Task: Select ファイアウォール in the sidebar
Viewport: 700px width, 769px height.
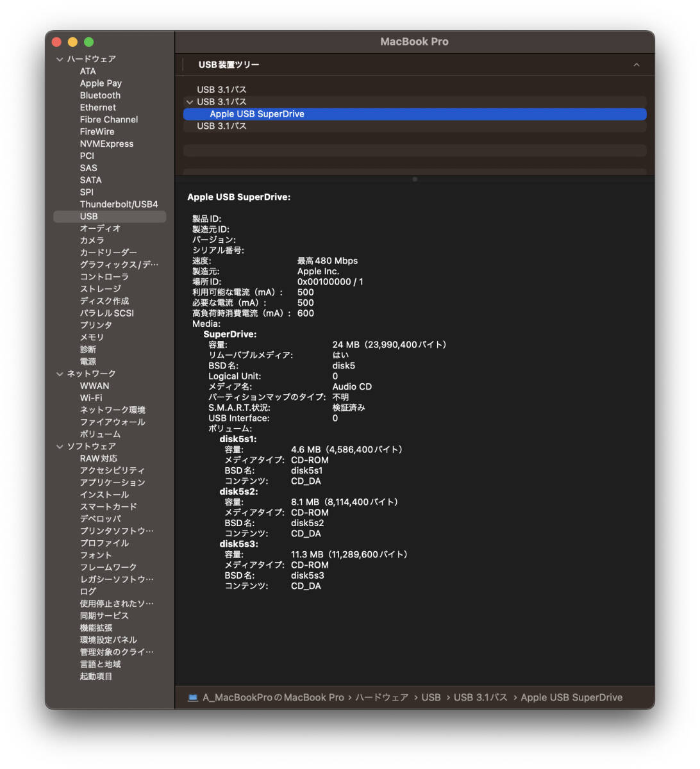Action: coord(113,422)
